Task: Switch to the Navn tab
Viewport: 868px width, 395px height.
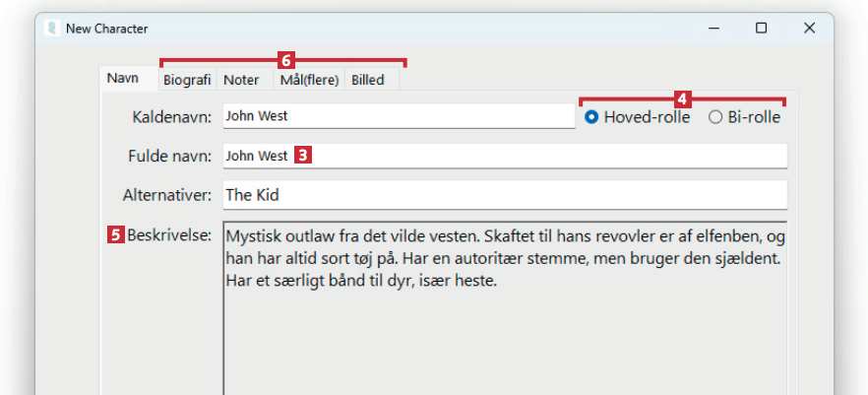Action: (123, 79)
